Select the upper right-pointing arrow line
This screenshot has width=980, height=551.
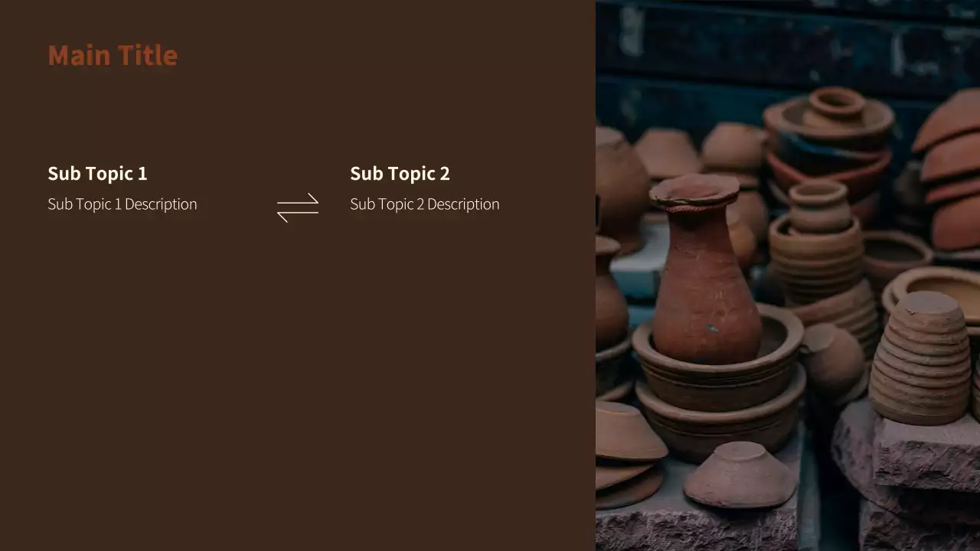[297, 199]
